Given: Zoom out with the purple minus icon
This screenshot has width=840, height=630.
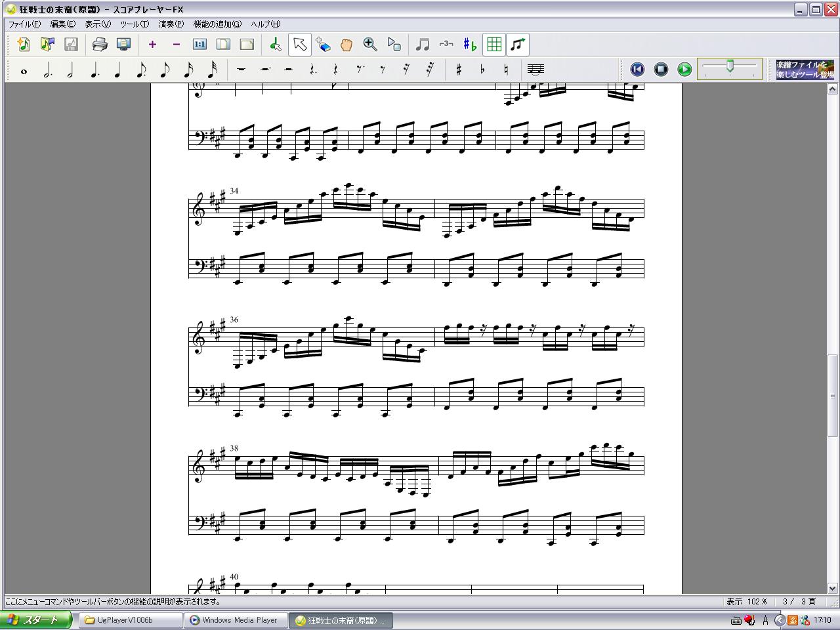Looking at the screenshot, I should [176, 45].
